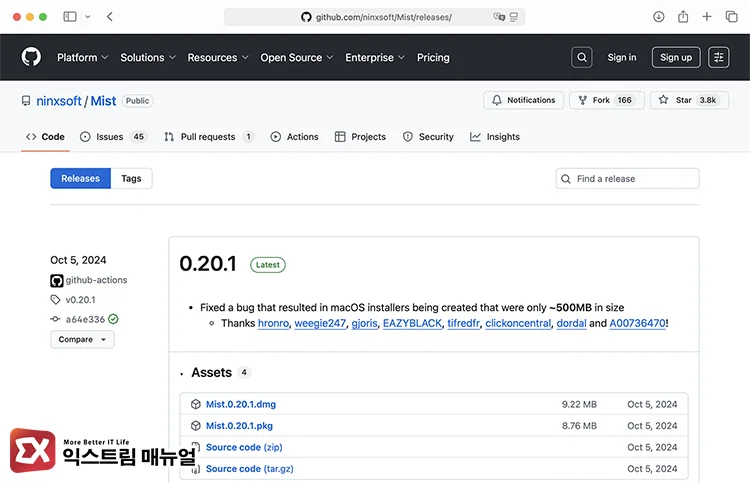
Task: Open the GitHub home logo
Action: pos(31,57)
